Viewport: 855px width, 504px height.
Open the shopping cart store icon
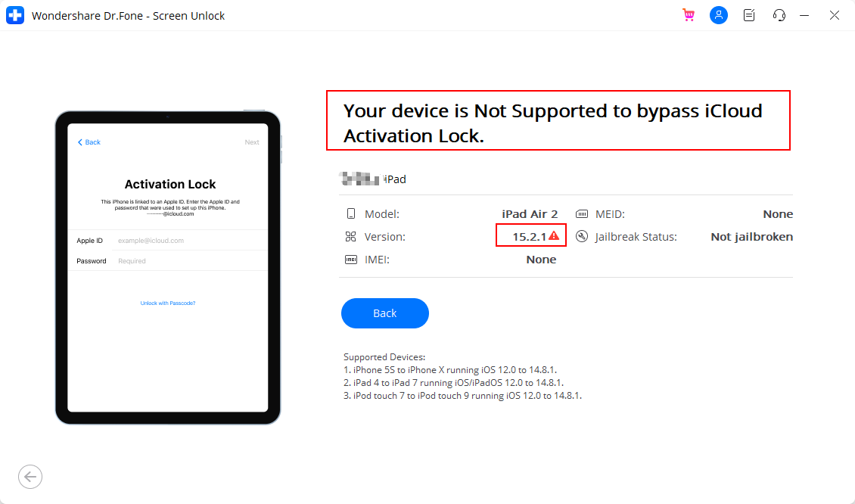click(688, 15)
